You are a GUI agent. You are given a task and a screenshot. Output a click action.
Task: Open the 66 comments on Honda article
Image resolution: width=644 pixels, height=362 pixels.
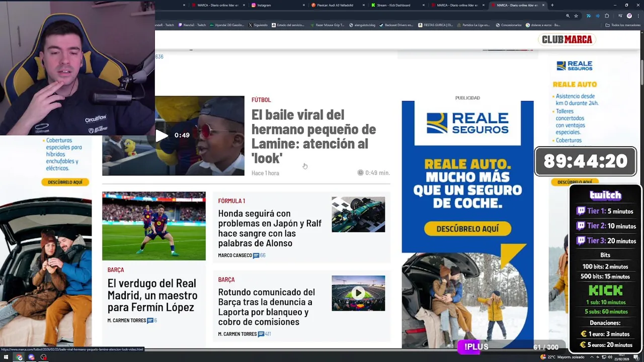[259, 255]
